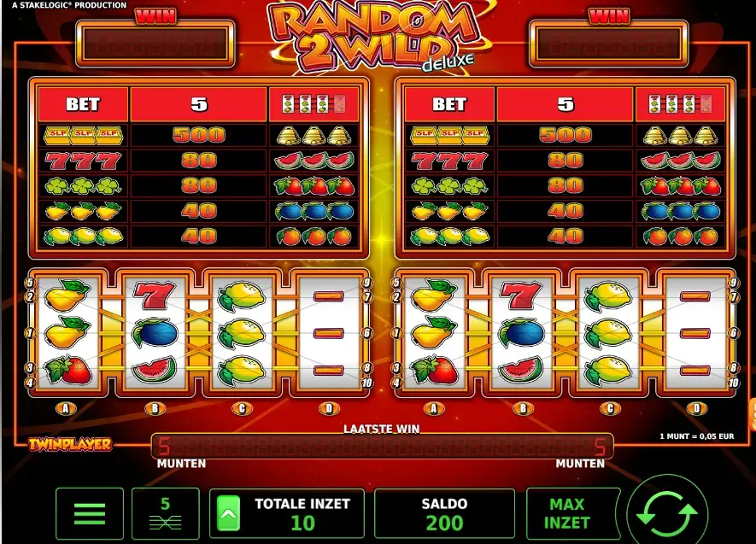
Task: Hold reel B on left machine
Action: click(x=155, y=409)
